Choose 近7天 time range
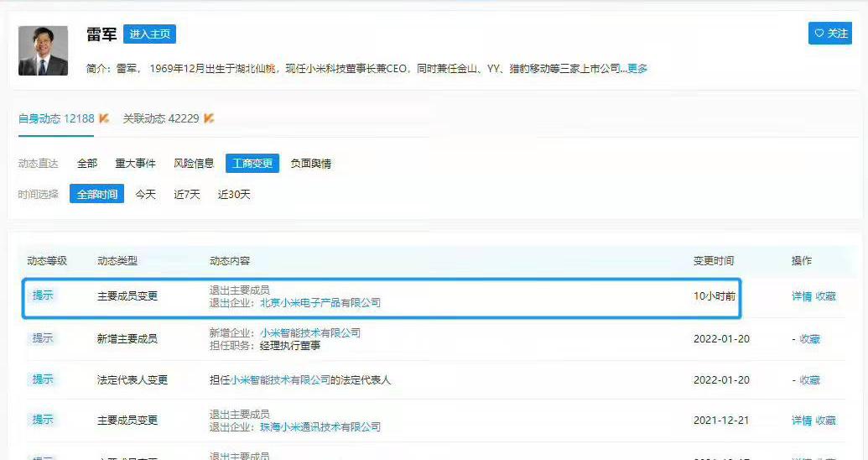This screenshot has height=460, width=868. [x=186, y=194]
